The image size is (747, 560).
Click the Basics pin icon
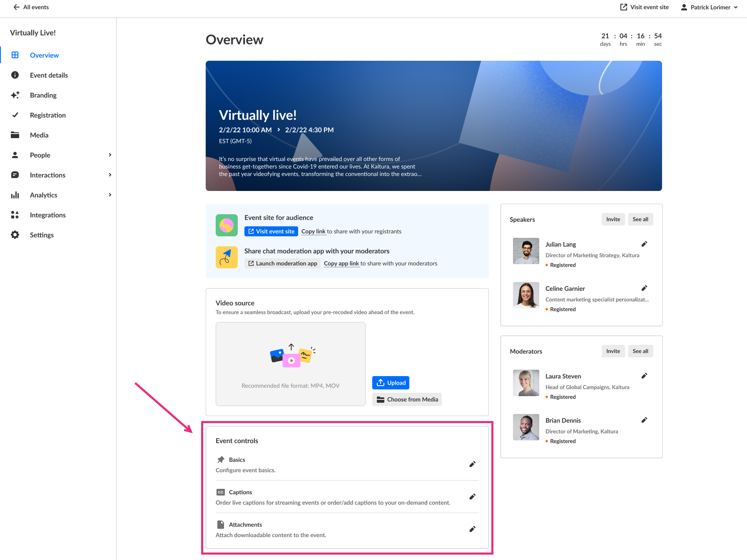coord(221,460)
